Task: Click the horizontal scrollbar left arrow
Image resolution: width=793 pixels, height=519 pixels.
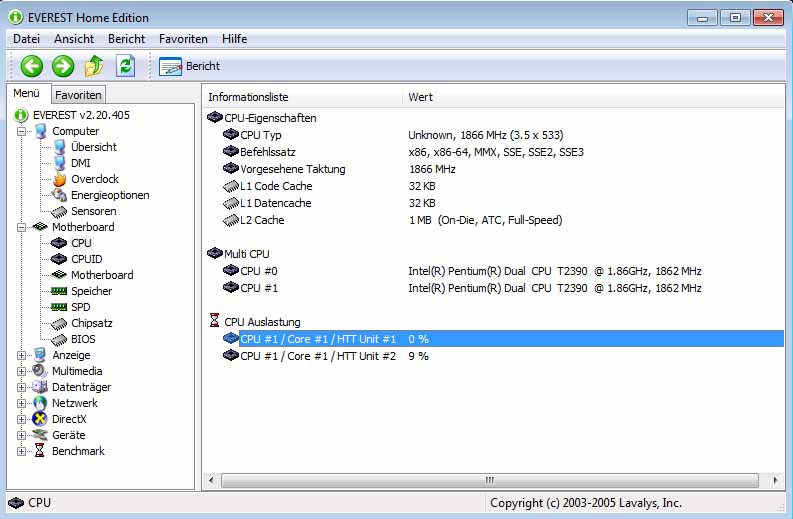Action: 212,480
